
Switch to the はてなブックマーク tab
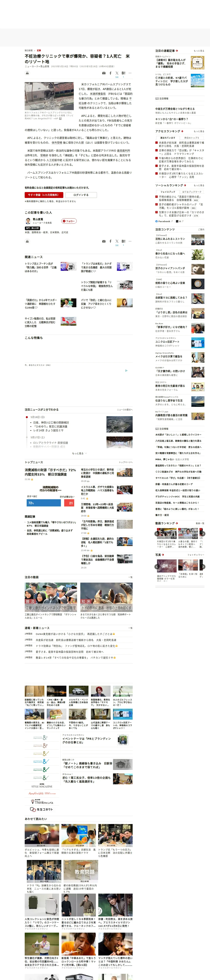(x=192, y=192)
